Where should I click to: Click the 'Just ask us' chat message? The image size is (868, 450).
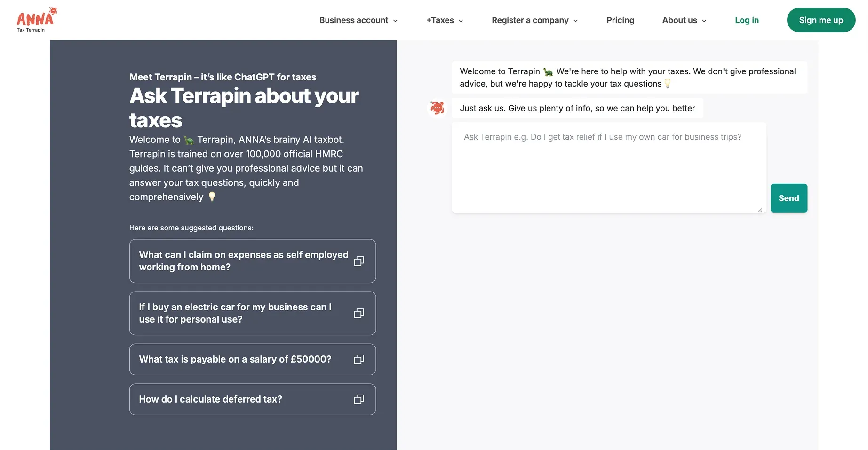pos(577,108)
